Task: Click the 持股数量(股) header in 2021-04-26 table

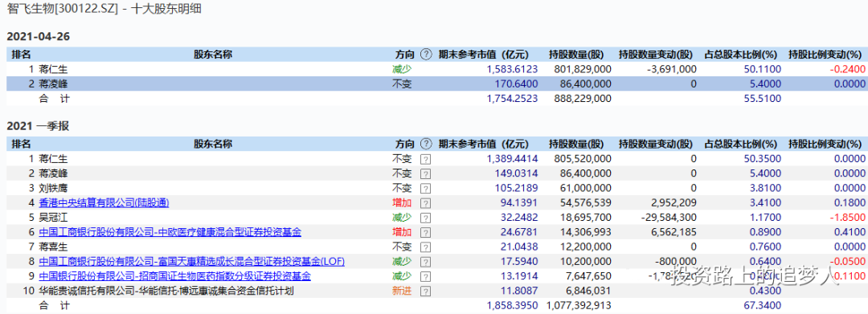Action: [575, 54]
